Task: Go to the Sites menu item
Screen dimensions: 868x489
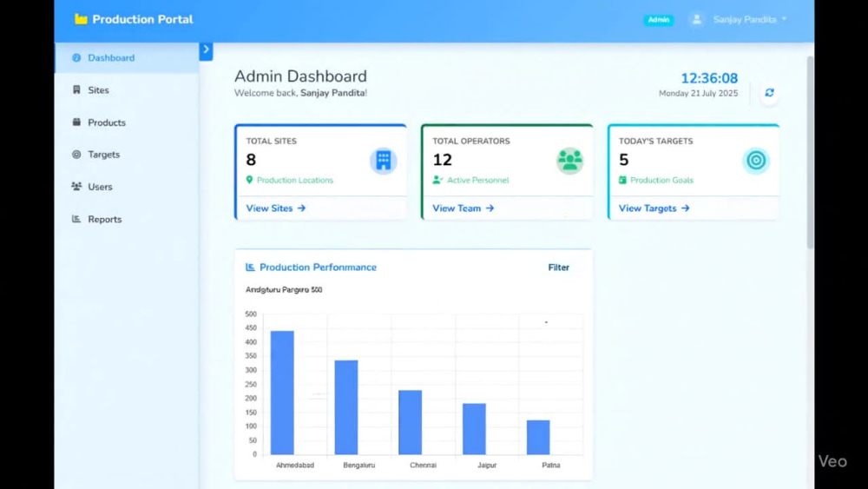Action: [128, 89]
